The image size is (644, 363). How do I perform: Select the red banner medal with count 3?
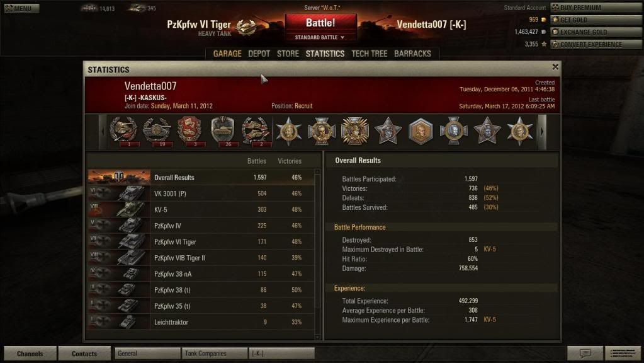point(189,130)
